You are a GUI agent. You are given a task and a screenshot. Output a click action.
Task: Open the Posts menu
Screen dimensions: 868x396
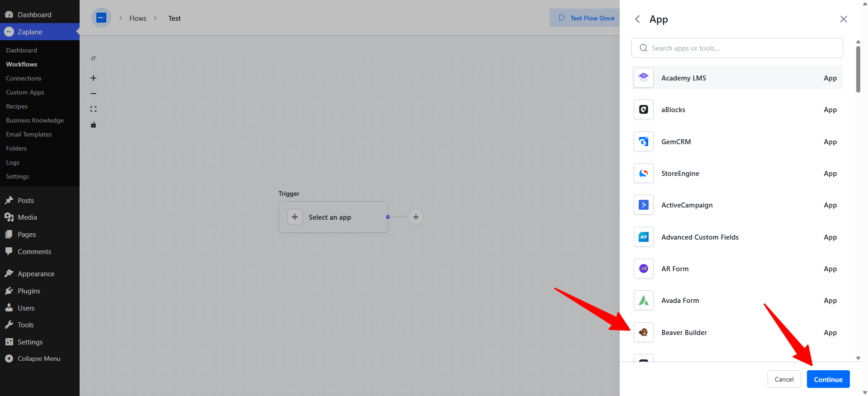point(40,200)
